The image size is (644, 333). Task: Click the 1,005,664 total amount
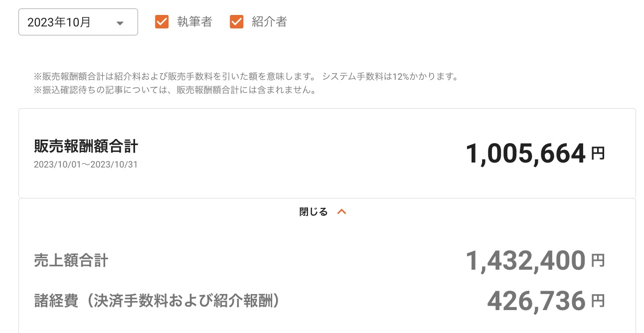[525, 154]
